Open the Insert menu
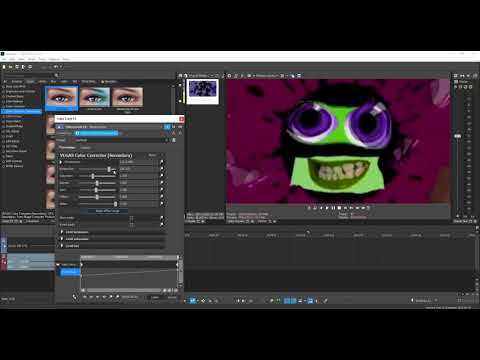Image resolution: width=480 pixels, height=360 pixels. tap(32, 59)
